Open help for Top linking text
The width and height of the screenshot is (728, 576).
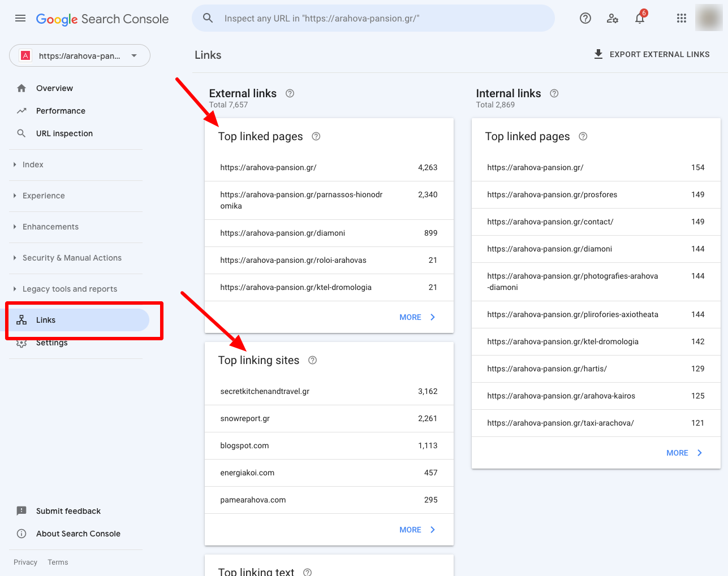coord(308,572)
